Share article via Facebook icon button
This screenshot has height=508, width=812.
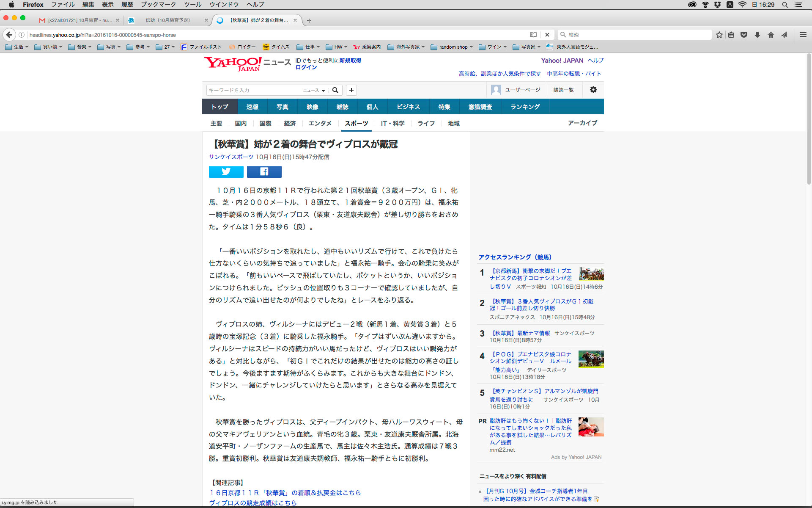pos(264,171)
